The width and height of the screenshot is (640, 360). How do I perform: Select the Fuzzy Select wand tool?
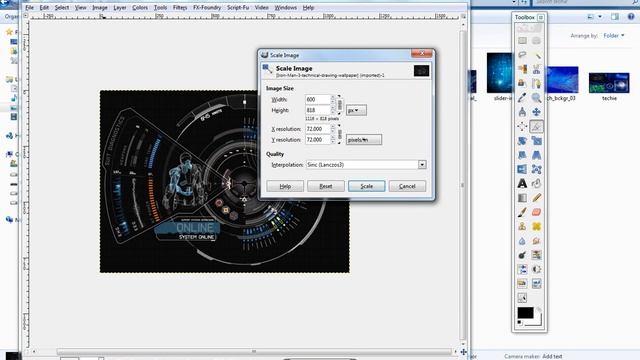click(536, 55)
